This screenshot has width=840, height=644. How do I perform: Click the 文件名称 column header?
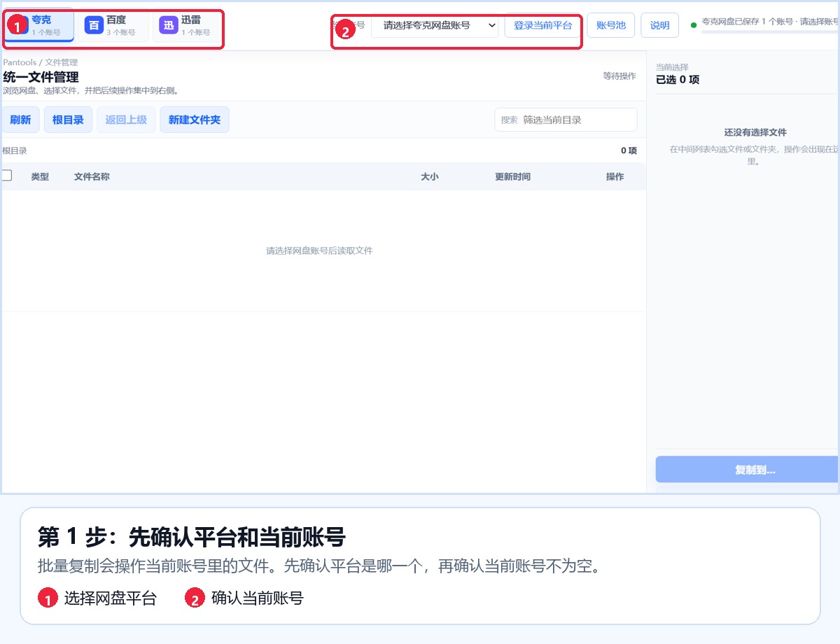pos(92,176)
